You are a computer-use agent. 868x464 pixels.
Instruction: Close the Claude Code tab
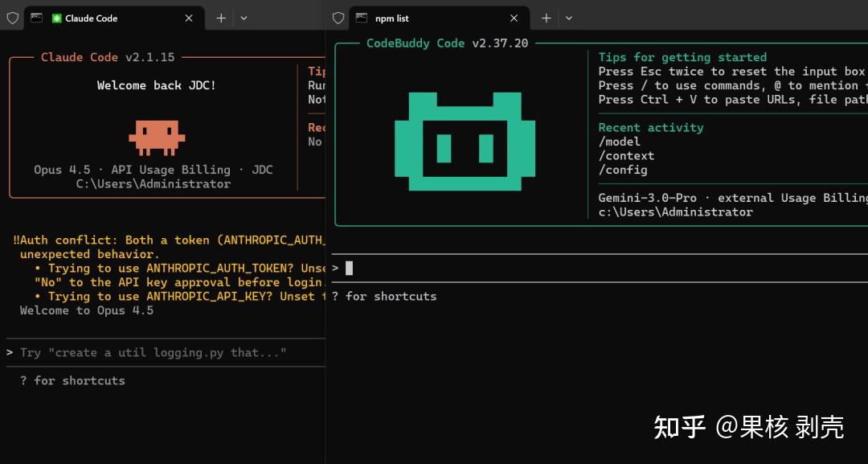pos(189,18)
